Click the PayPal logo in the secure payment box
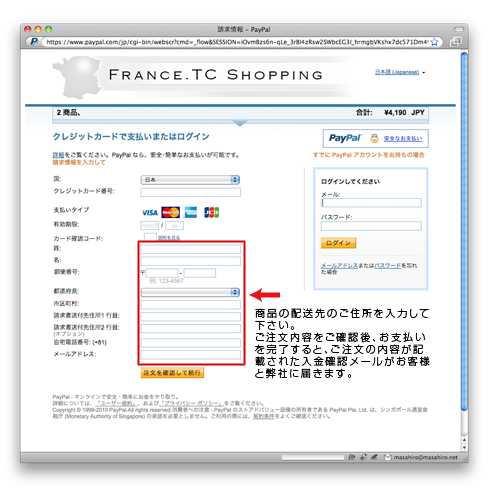This screenshot has height=500, width=500. [345, 138]
